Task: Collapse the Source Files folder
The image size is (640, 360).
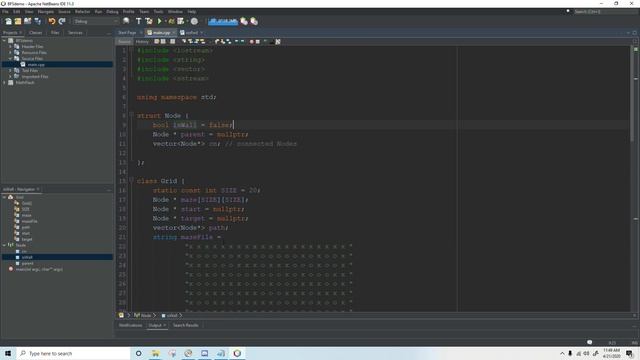Action: click(10, 58)
